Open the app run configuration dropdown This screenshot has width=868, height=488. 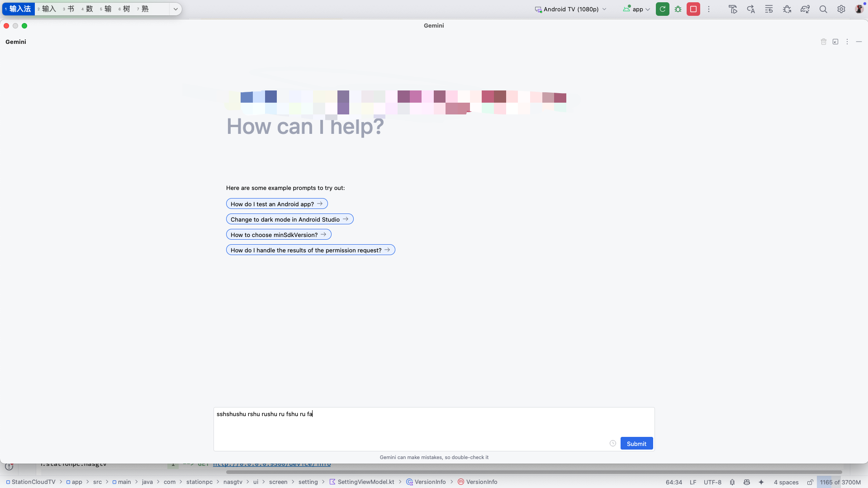click(x=637, y=9)
